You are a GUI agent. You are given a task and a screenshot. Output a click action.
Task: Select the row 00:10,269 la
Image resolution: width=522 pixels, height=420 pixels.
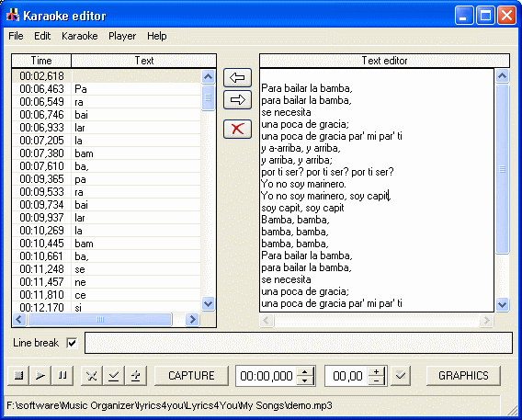click(107, 231)
